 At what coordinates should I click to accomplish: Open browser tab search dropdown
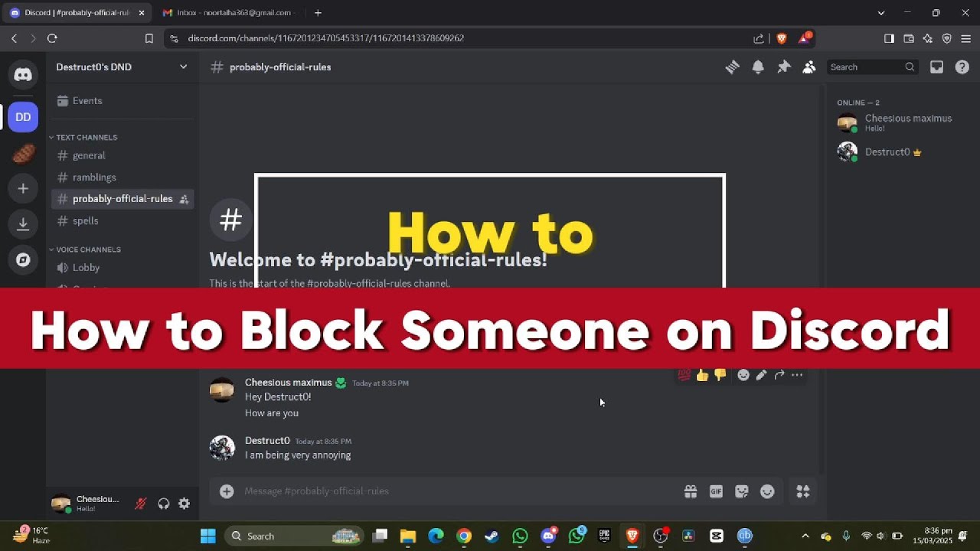click(x=881, y=13)
